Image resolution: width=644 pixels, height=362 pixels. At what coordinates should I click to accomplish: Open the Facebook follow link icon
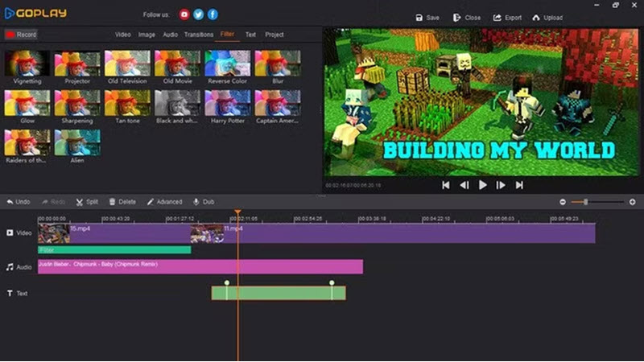click(213, 14)
